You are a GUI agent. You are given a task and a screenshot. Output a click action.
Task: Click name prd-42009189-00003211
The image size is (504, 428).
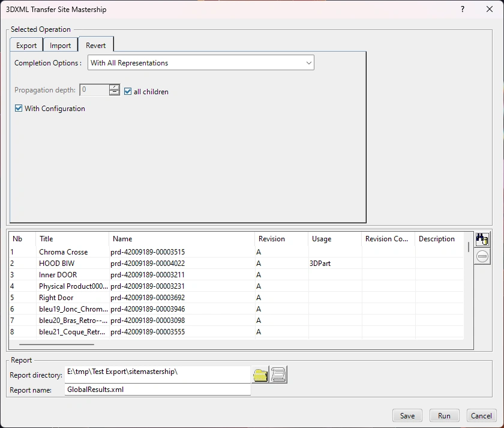click(148, 274)
